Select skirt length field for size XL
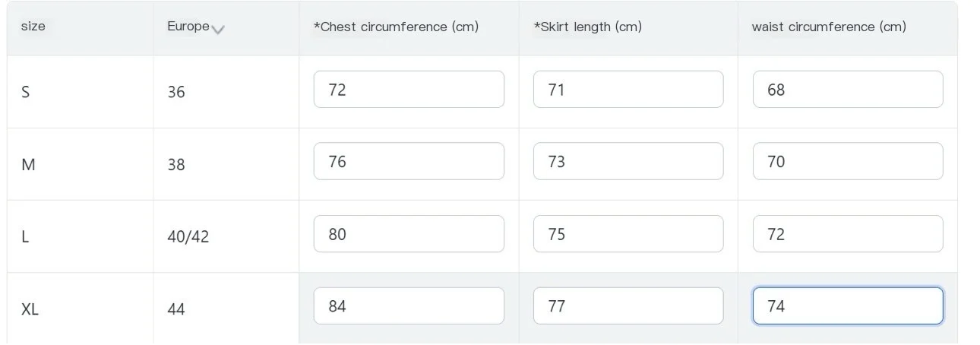Screen dimensions: 980x345 point(628,306)
